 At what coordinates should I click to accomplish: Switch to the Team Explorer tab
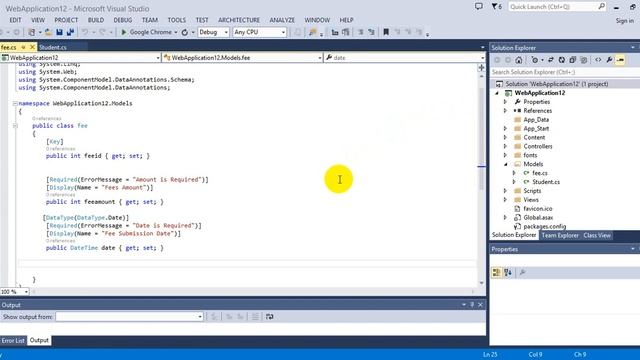click(560, 236)
